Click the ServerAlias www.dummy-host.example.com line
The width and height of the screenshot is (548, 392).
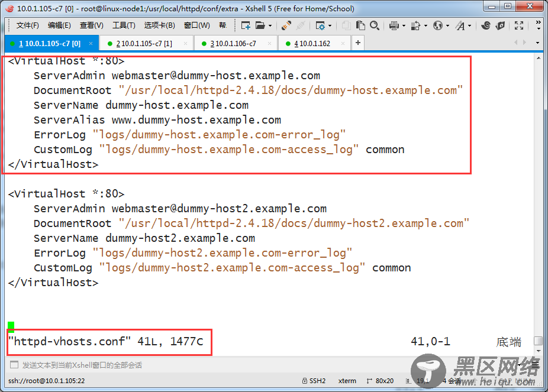(157, 120)
